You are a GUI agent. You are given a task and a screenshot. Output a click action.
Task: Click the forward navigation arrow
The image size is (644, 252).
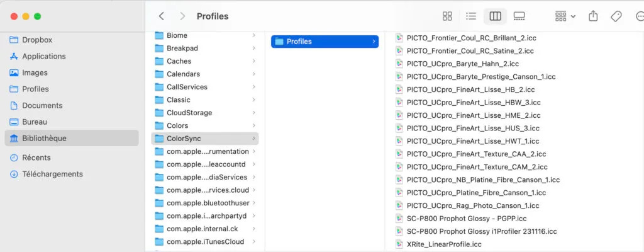(182, 16)
